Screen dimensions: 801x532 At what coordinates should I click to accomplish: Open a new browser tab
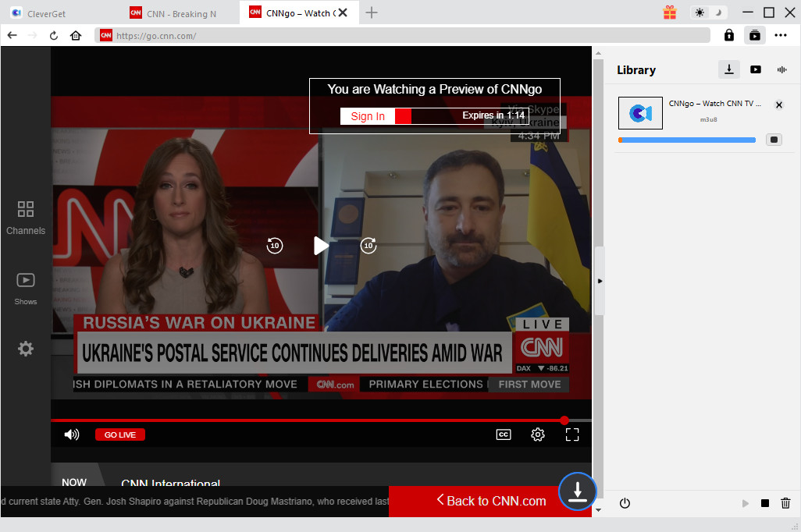click(372, 12)
